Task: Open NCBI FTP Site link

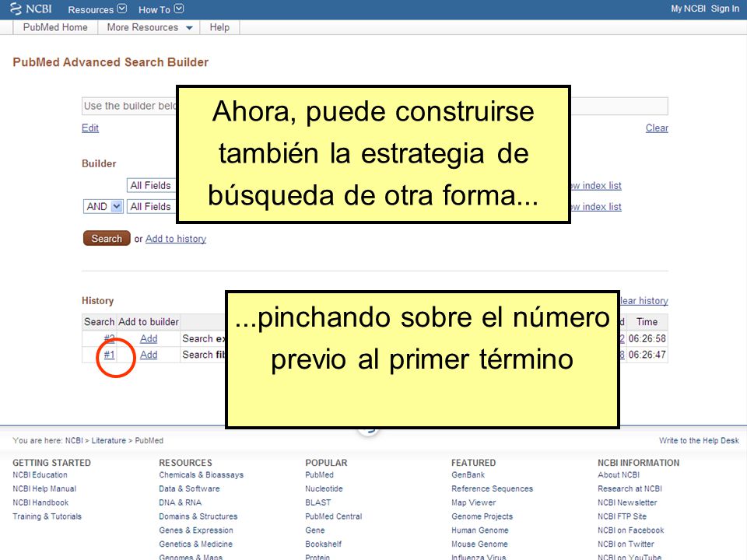Action: coord(622,516)
